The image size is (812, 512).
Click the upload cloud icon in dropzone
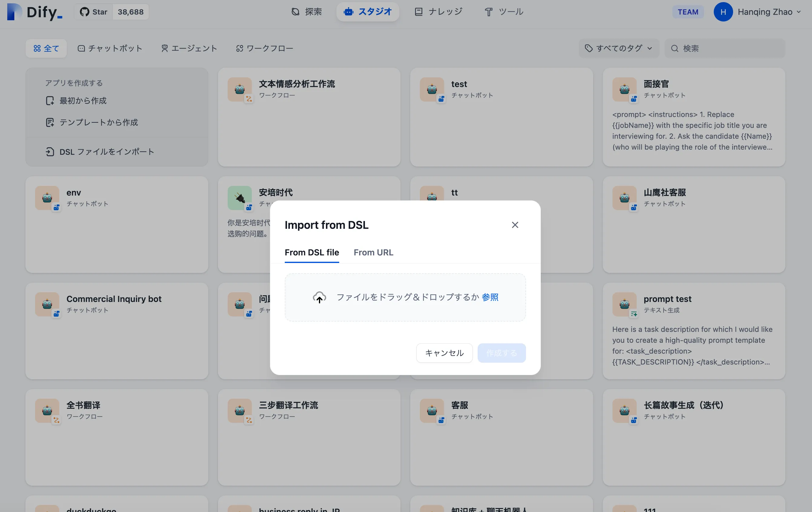[319, 297]
